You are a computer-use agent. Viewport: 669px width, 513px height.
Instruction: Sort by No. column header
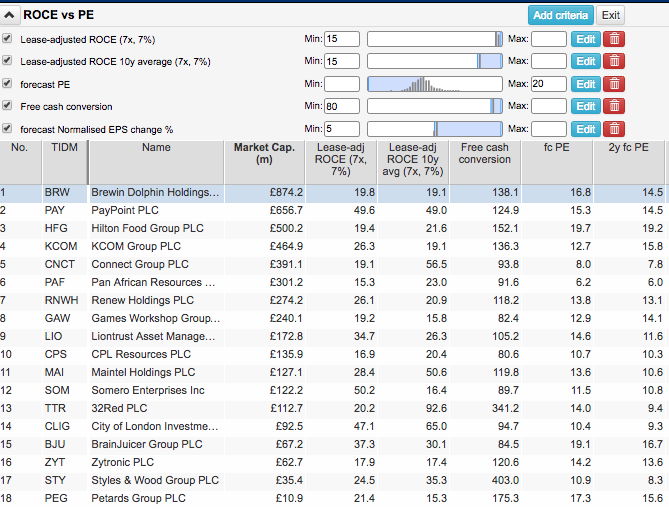tap(20, 162)
